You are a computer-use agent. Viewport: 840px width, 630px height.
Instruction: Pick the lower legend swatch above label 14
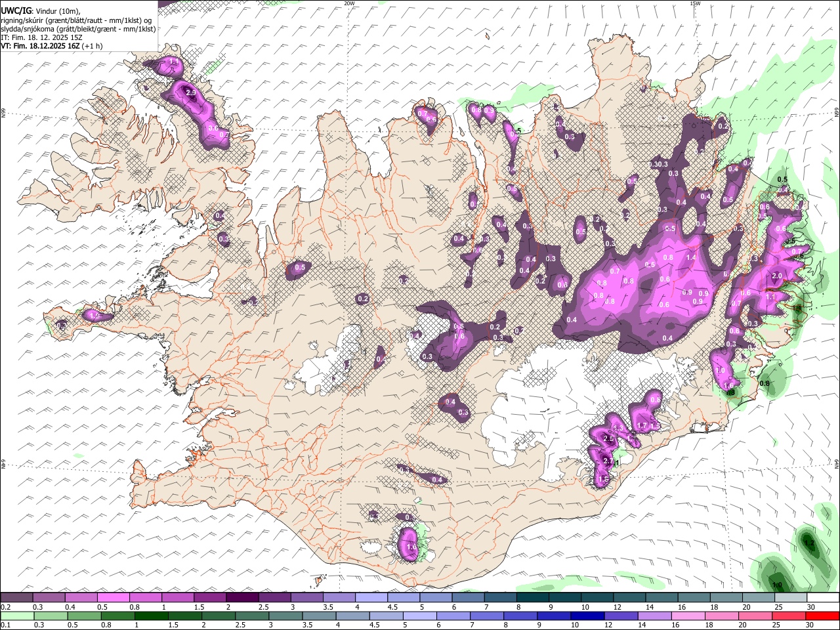pos(654,616)
